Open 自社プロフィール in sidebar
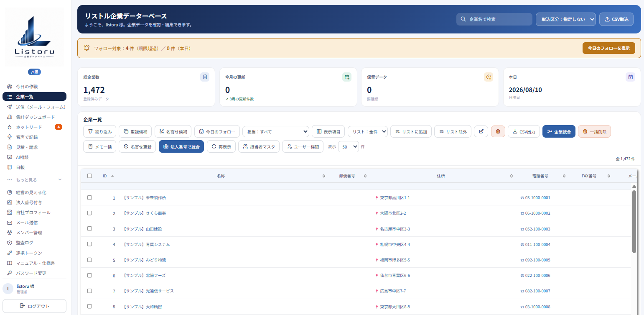The height and width of the screenshot is (315, 644). [x=34, y=213]
